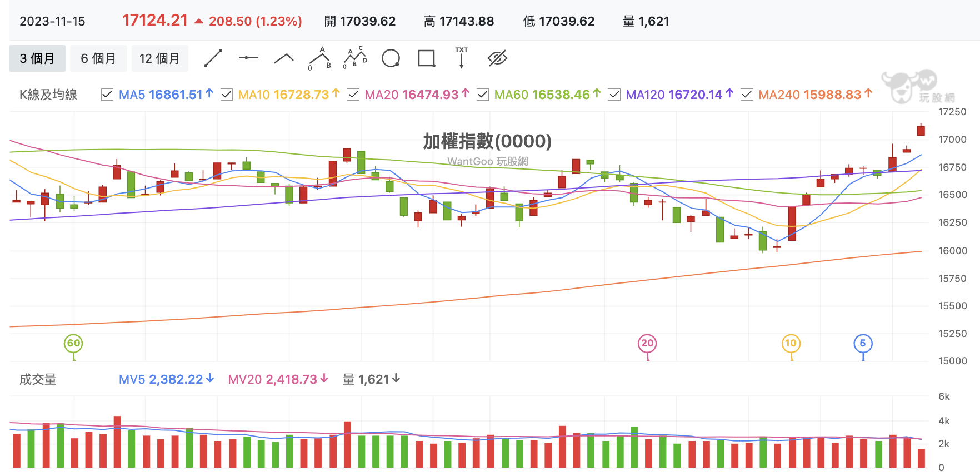Click the MV20 2,418.73 volume label
The height and width of the screenshot is (476, 980).
[x=278, y=379]
